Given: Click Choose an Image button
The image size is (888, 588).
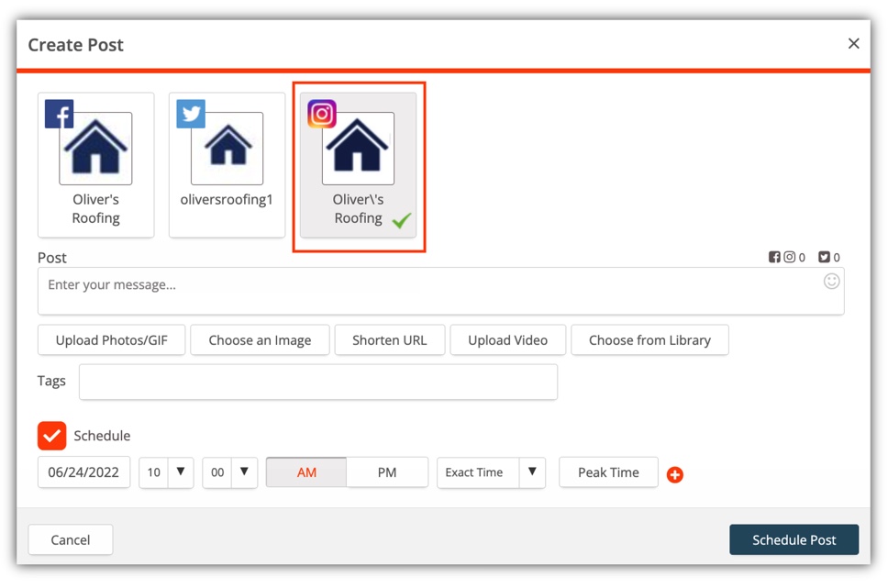Looking at the screenshot, I should coord(260,340).
